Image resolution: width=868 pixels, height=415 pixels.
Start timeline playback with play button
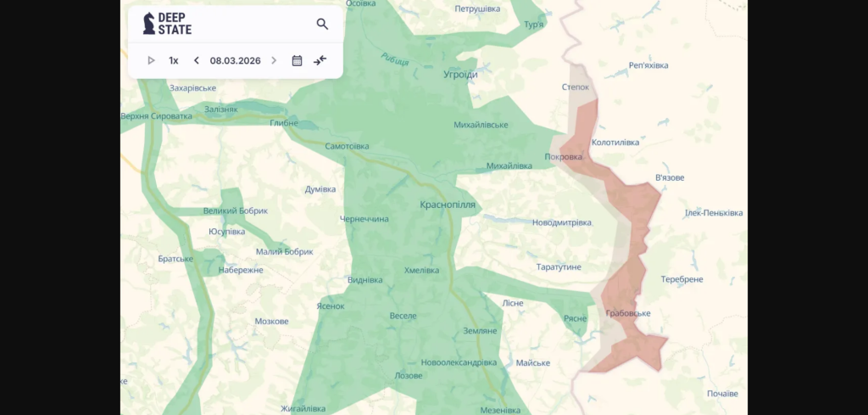point(151,60)
